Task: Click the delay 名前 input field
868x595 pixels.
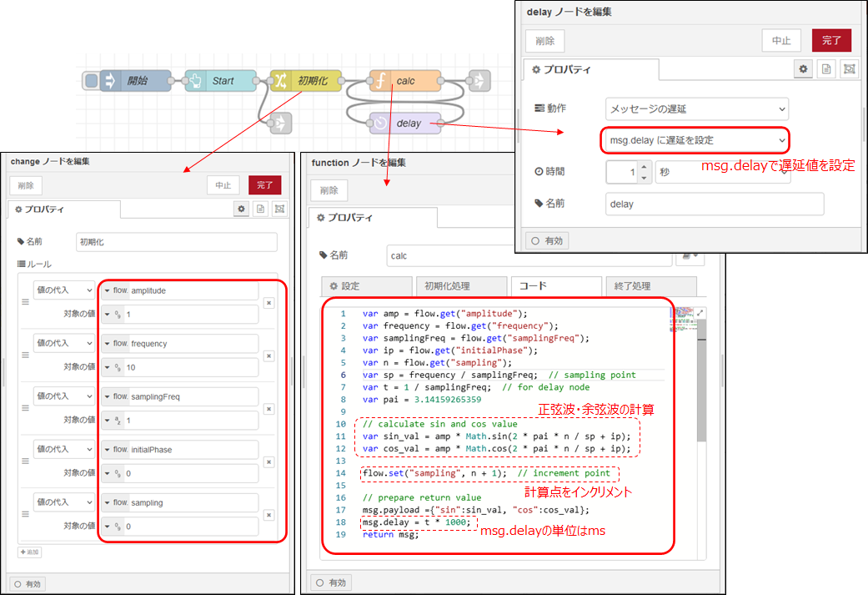Action: tap(714, 204)
